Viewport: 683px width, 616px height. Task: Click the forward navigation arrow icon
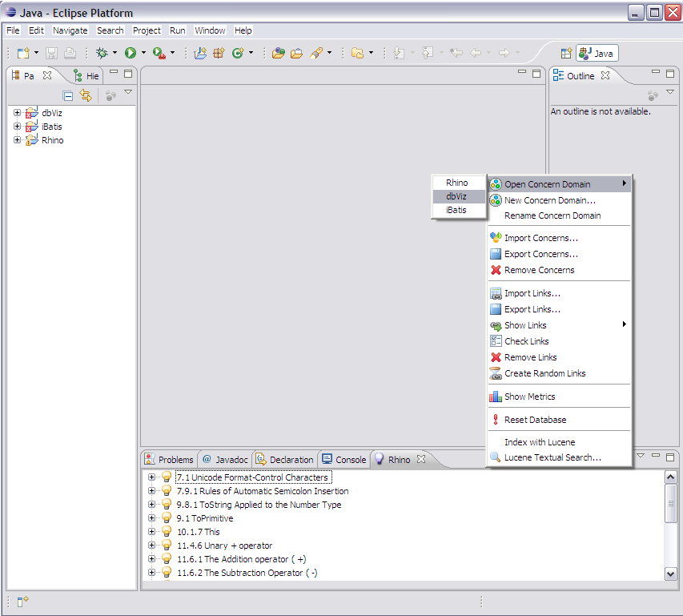(x=504, y=53)
